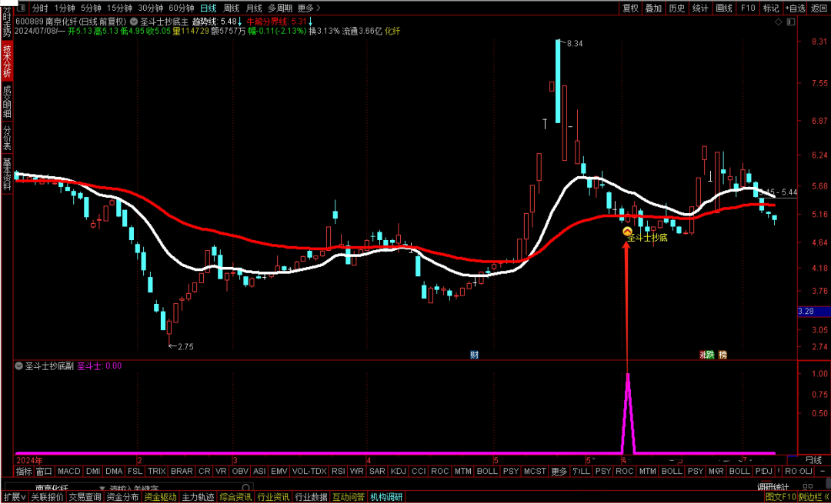Toggle the 复权 price adjustment
The width and height of the screenshot is (831, 504).
pyautogui.click(x=631, y=8)
